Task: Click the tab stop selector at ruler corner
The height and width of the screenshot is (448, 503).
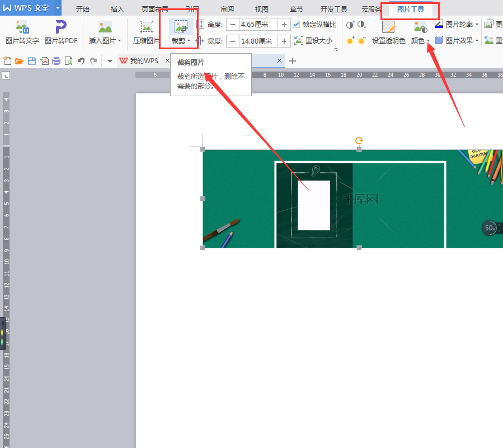Action: coord(6,76)
